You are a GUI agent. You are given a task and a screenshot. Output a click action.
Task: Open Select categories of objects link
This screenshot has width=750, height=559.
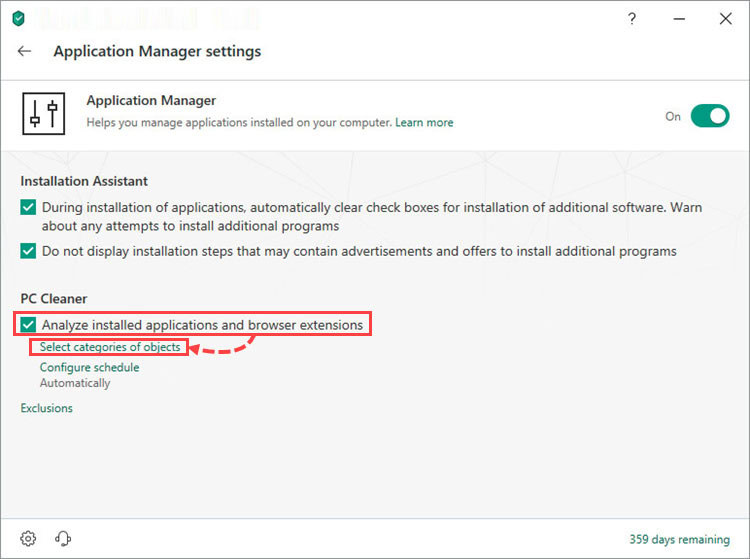coord(110,347)
